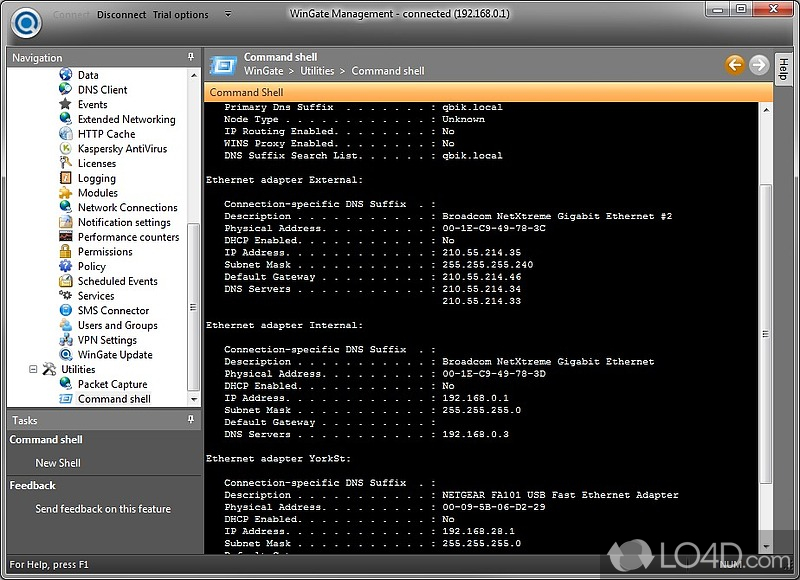Click the Modules puzzle piece icon
Image resolution: width=800 pixels, height=580 pixels.
66,193
